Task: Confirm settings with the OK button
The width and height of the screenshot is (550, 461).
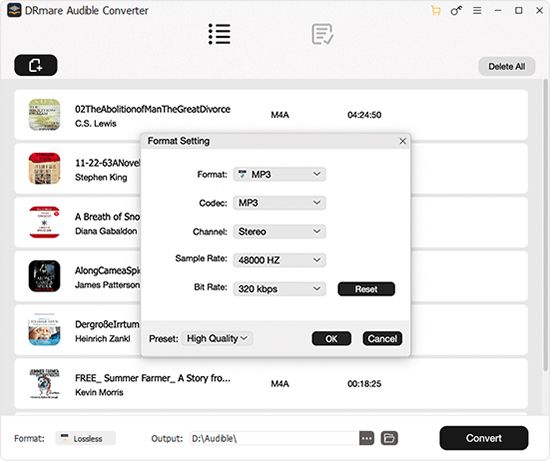Action: coord(331,339)
